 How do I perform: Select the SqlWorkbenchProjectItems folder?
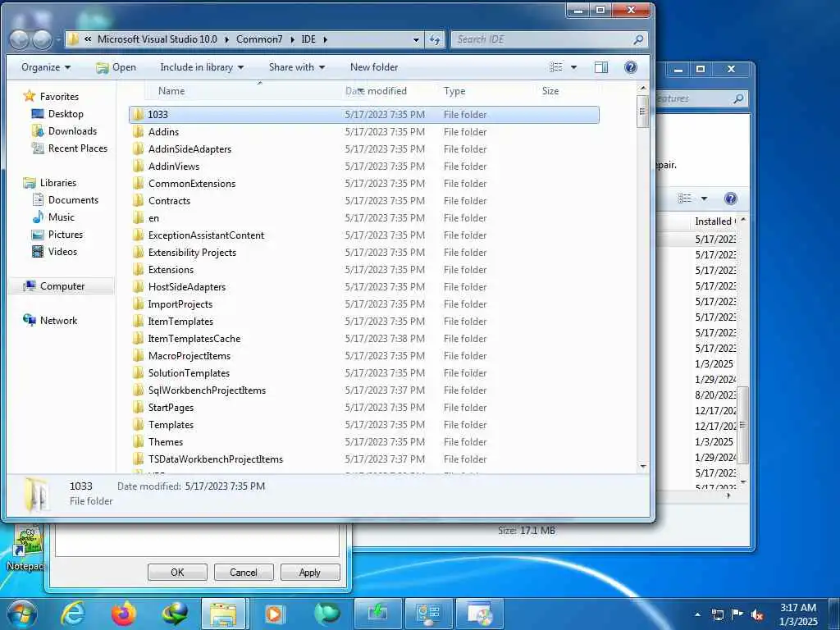[x=363, y=390]
